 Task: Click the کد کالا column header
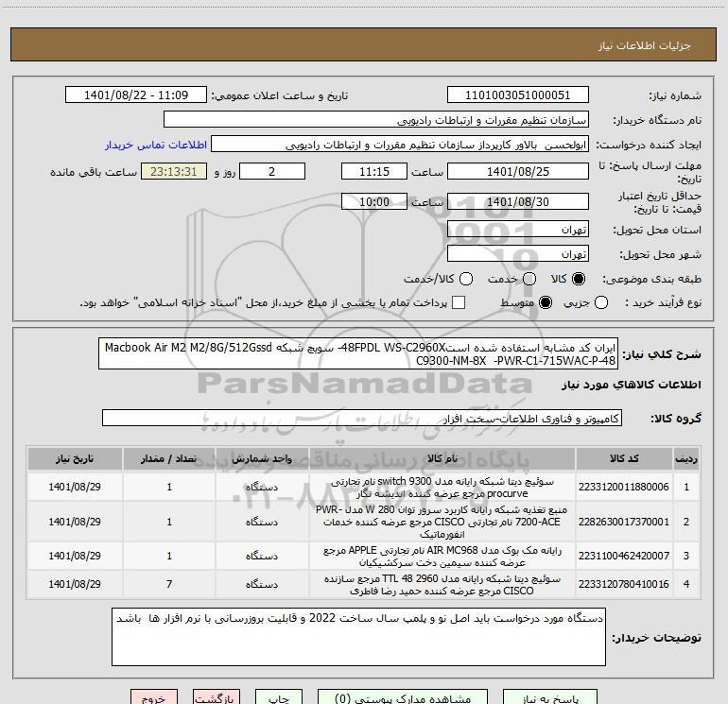[624, 458]
